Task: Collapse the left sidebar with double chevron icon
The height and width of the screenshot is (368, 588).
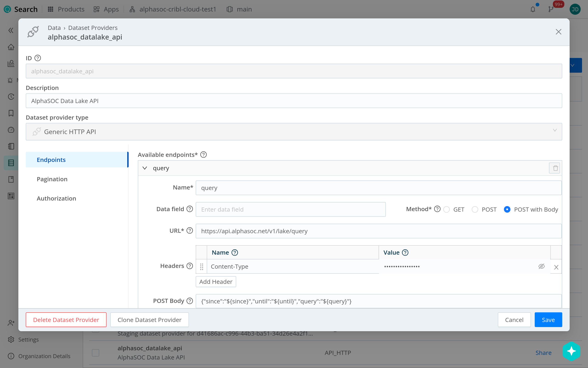Action: coord(11,30)
